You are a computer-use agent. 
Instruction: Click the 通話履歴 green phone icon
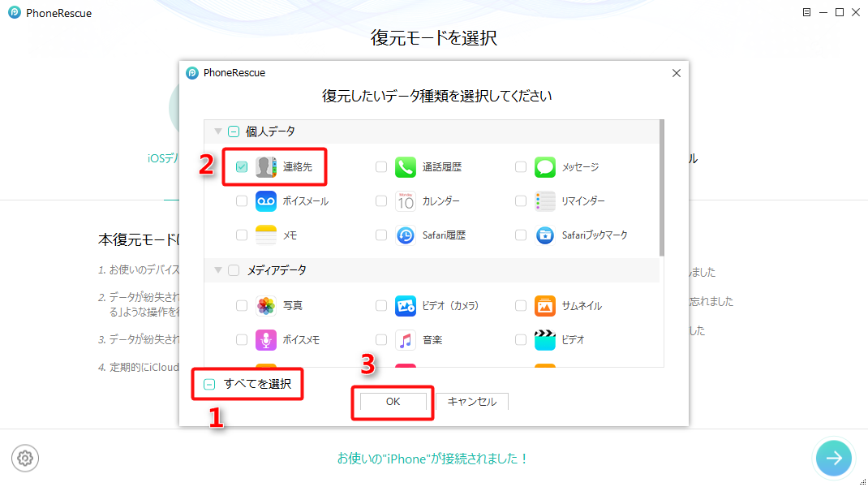click(x=406, y=166)
